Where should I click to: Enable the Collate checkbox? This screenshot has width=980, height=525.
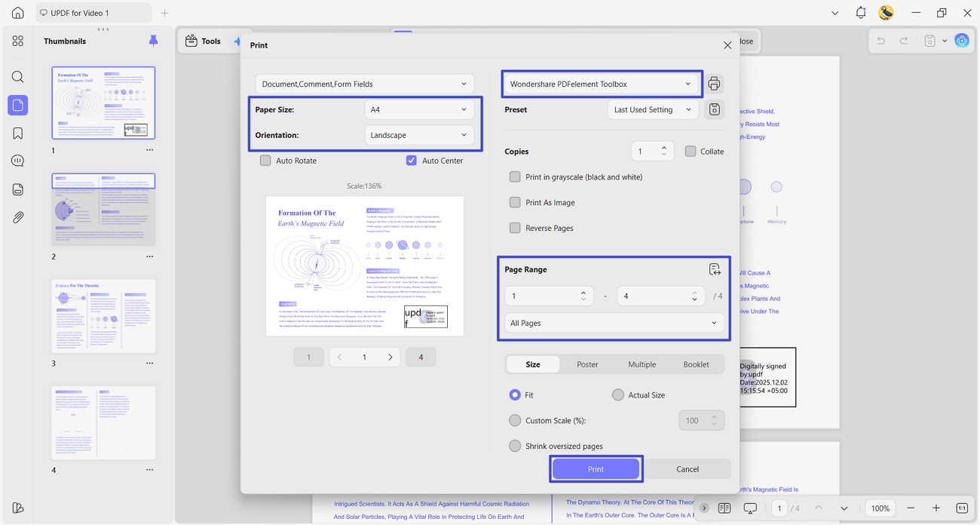click(691, 152)
